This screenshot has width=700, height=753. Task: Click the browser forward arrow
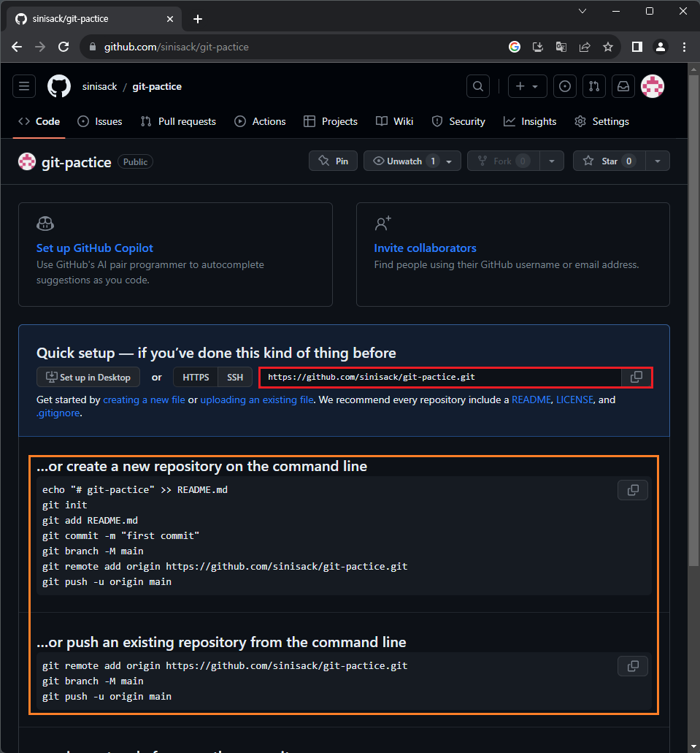click(x=40, y=47)
